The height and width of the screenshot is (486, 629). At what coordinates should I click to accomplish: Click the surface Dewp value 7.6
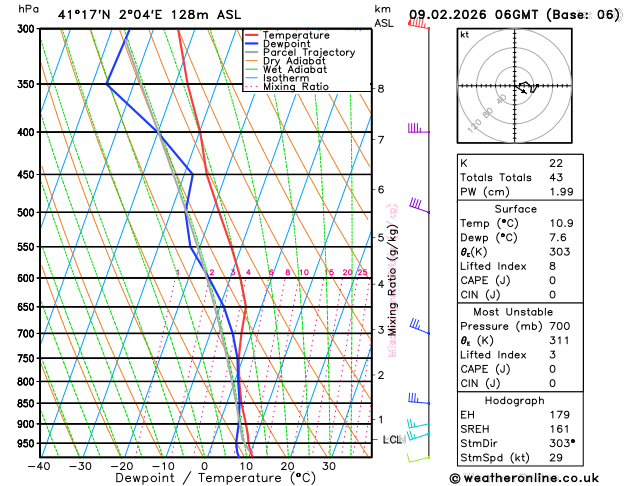coord(558,237)
